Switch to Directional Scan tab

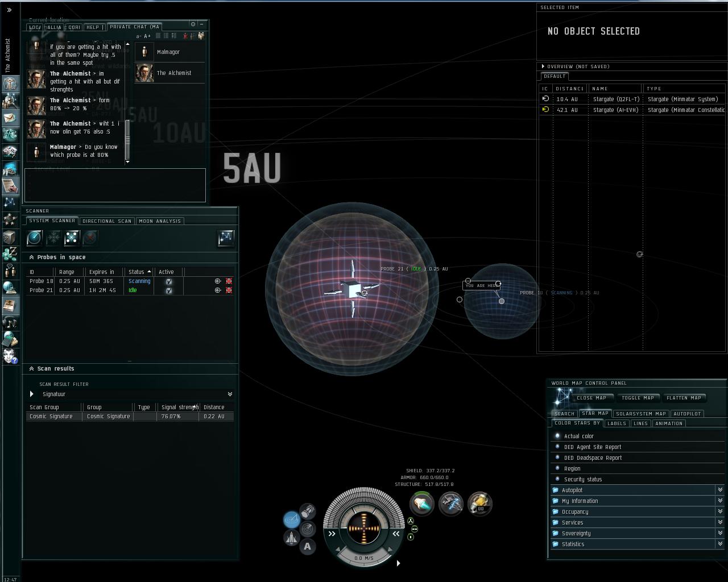[x=107, y=221]
